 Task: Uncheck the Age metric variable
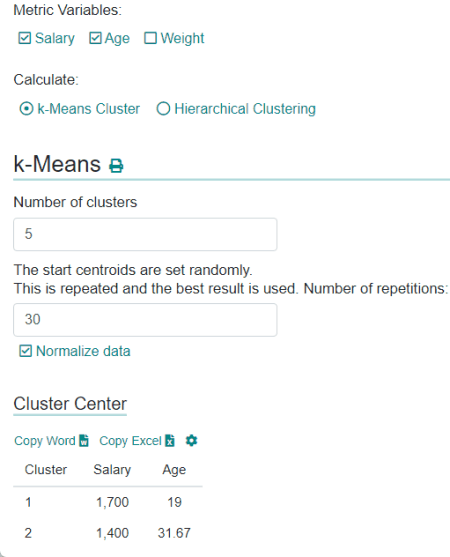click(95, 38)
